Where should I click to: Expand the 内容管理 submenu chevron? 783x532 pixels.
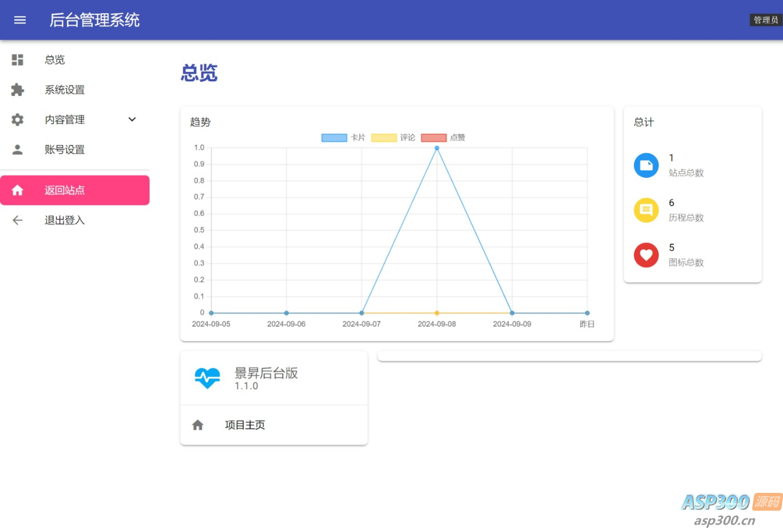132,119
